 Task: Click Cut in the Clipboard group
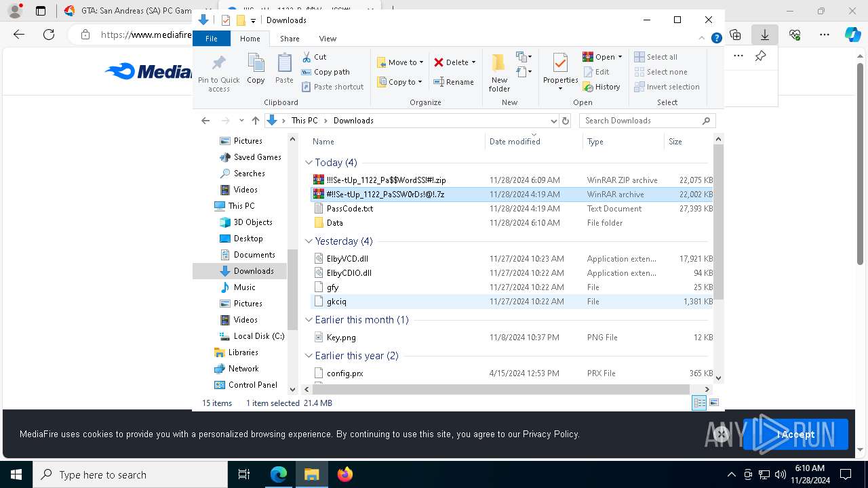(x=314, y=57)
